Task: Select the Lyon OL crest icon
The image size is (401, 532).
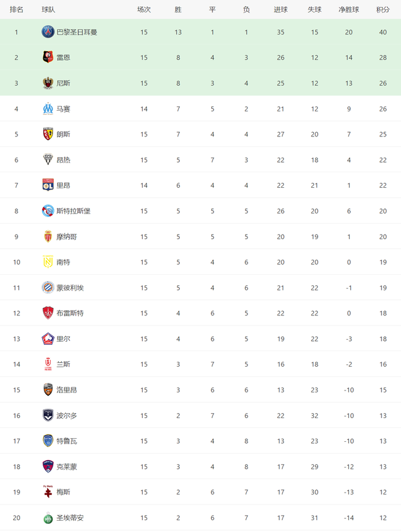Action: (x=48, y=185)
